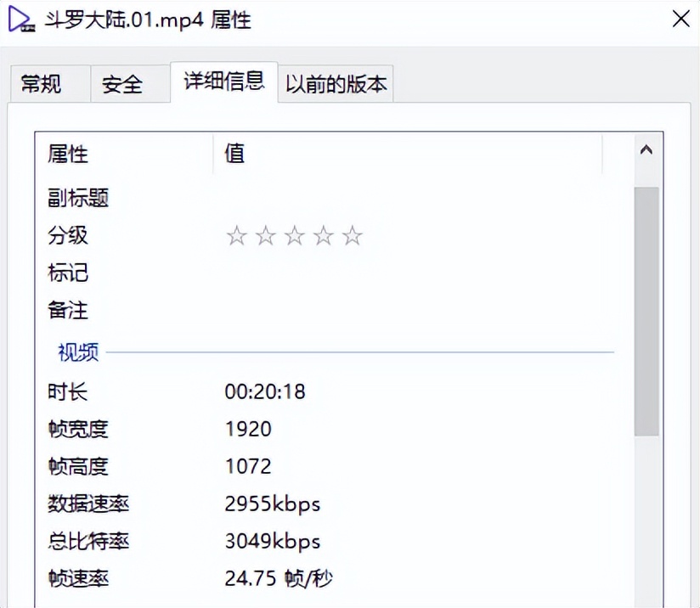Select the 帧速率 frame rate row
Image resolution: width=700 pixels, height=608 pixels.
[280, 578]
